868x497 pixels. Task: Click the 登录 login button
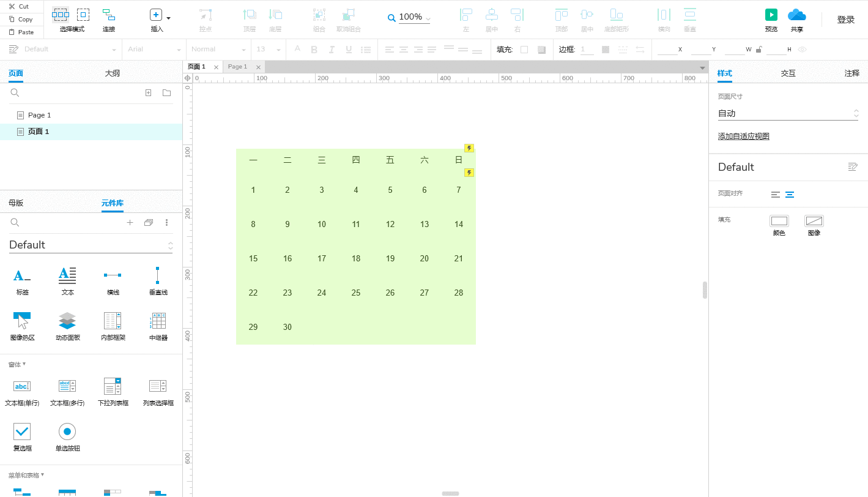coord(846,20)
